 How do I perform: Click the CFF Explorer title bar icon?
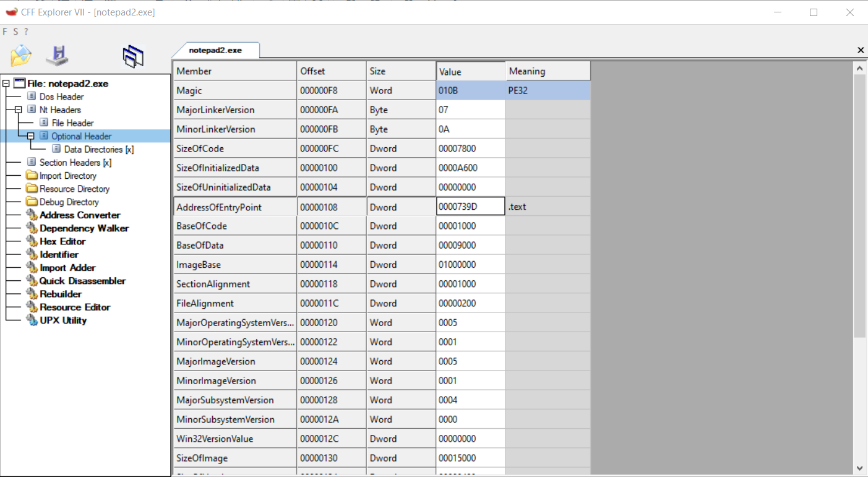12,12
